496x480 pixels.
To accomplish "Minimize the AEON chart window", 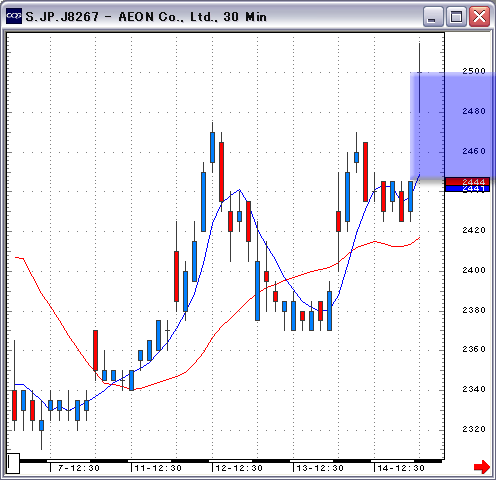I will pyautogui.click(x=433, y=16).
